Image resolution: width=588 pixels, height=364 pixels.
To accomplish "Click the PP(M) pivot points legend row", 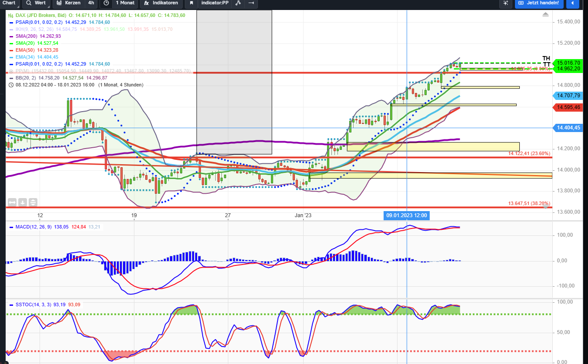I will tap(99, 71).
